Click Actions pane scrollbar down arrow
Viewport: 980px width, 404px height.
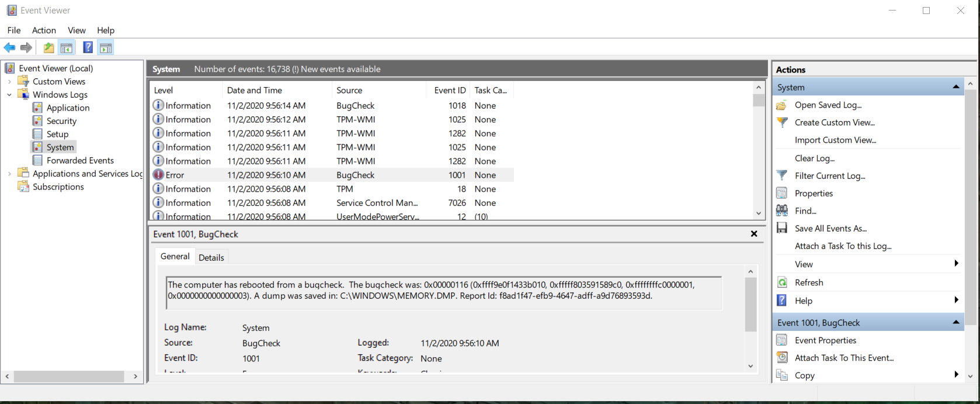pyautogui.click(x=970, y=377)
